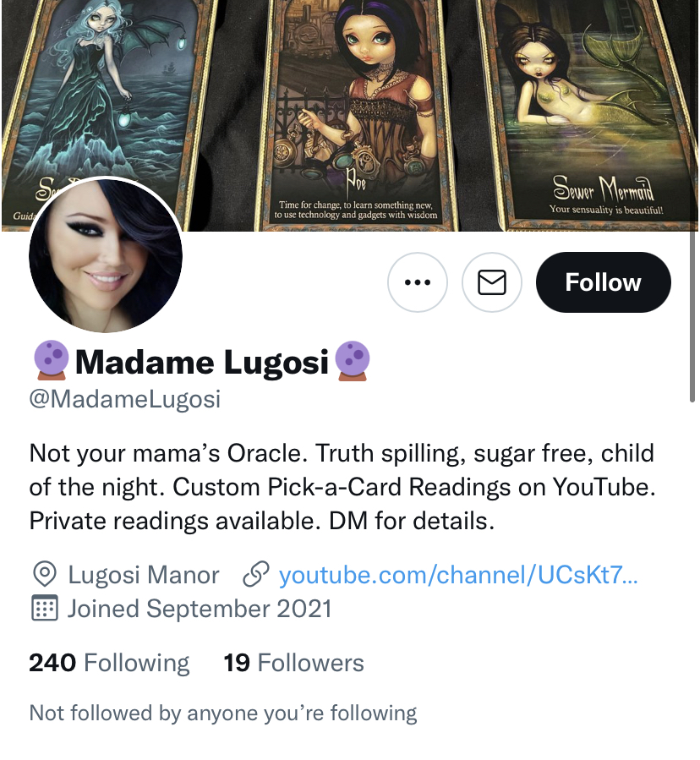Click the Madame Lugosi display name
Image resolution: width=700 pixels, height=760 pixels.
click(202, 362)
